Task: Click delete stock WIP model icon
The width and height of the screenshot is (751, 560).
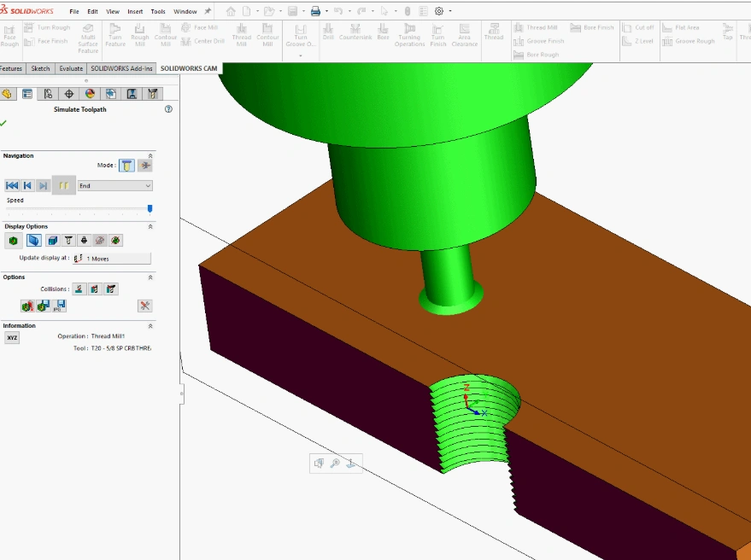Action: coord(27,306)
